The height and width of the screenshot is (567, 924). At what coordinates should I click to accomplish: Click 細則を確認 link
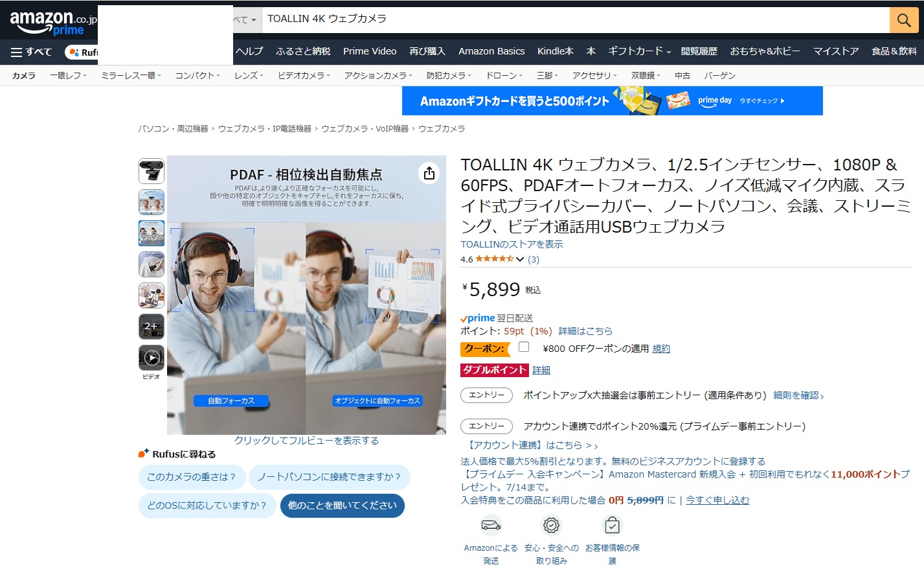pos(798,395)
